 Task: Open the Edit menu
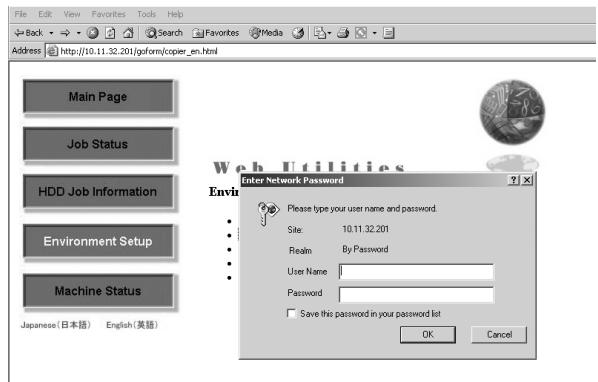[45, 14]
